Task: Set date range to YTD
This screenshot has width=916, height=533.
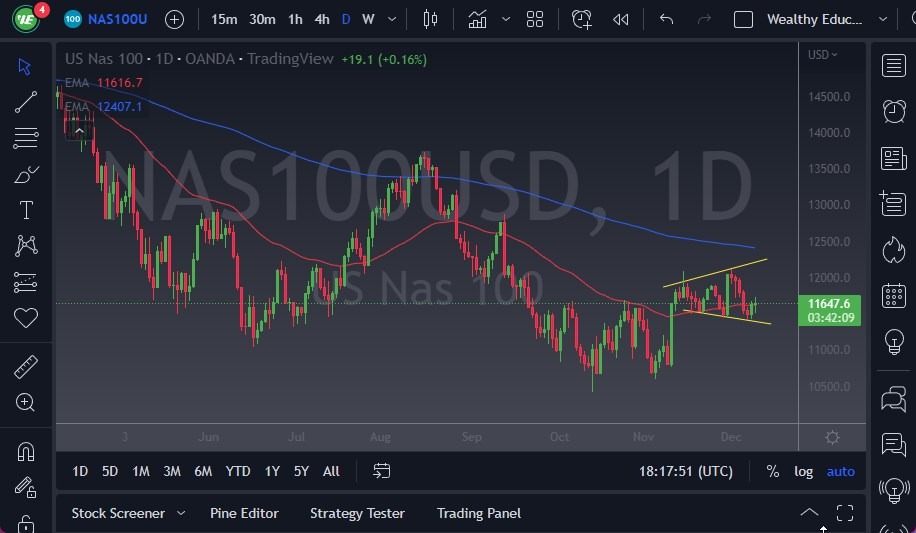Action: pyautogui.click(x=238, y=471)
